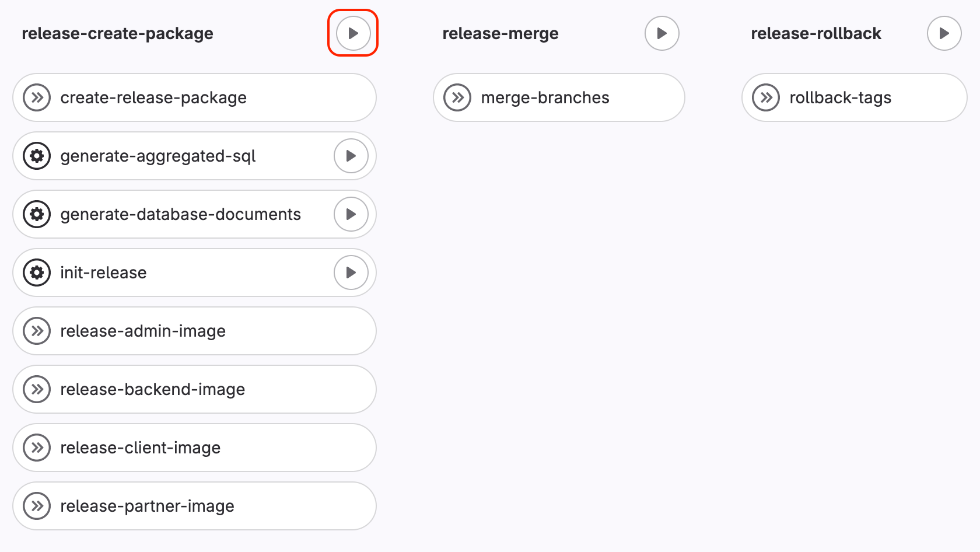Screen dimensions: 980x552
Task: Run the release-rollback stage
Action: pyautogui.click(x=944, y=33)
